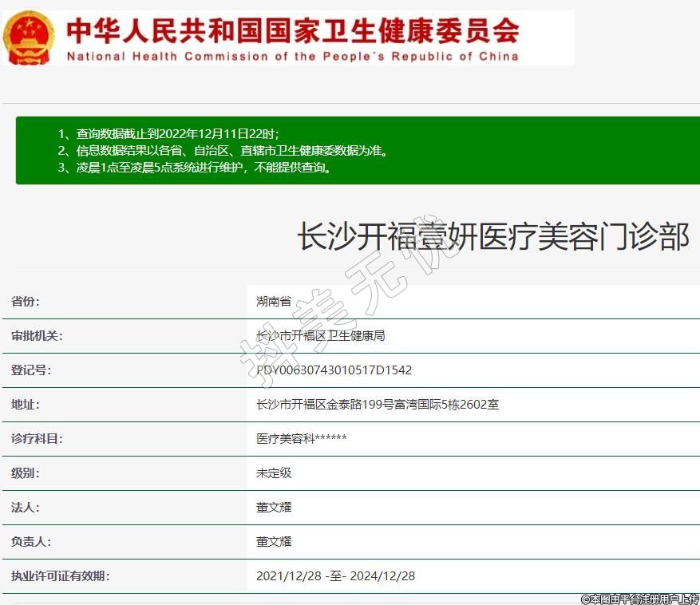Click the address value on 金泰路199号
This screenshot has height=605, width=700.
click(377, 405)
